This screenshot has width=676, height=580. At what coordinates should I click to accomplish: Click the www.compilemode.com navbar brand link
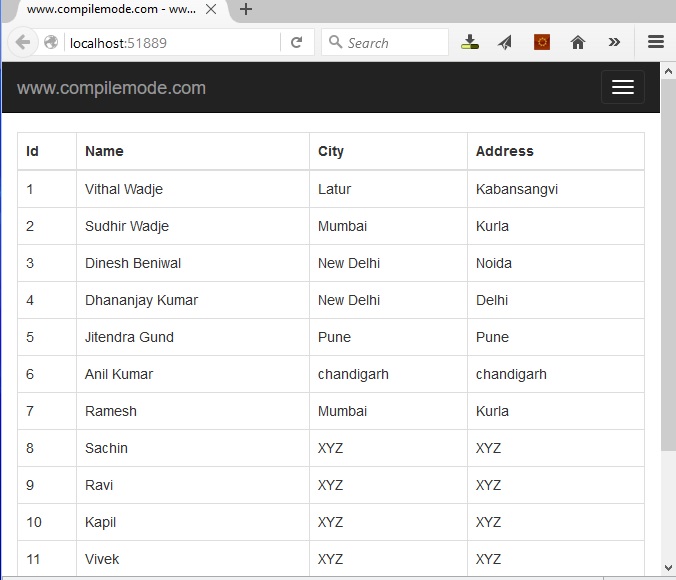coord(111,88)
